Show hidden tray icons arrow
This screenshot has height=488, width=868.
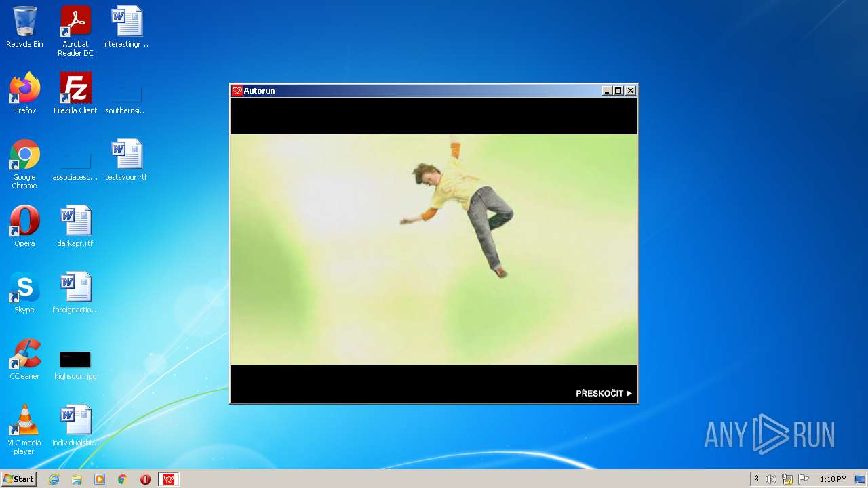(x=757, y=479)
